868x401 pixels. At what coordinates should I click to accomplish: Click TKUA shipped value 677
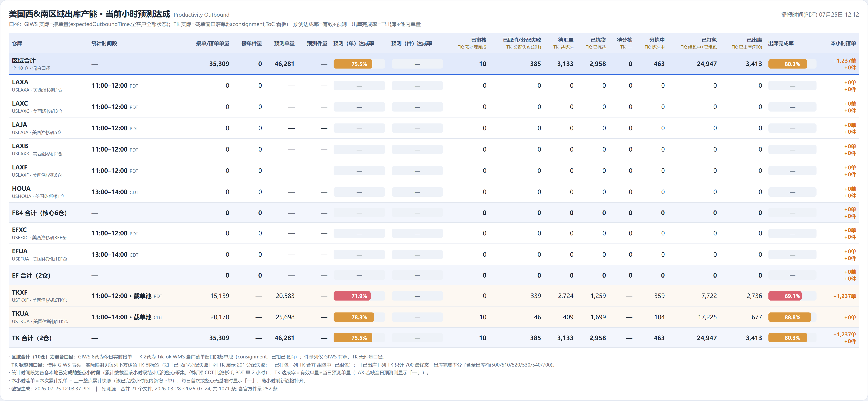click(757, 317)
